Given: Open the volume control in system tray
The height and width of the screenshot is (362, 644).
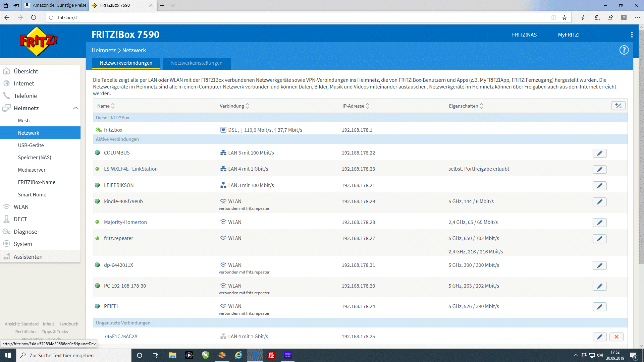Looking at the screenshot, I should click(x=600, y=355).
